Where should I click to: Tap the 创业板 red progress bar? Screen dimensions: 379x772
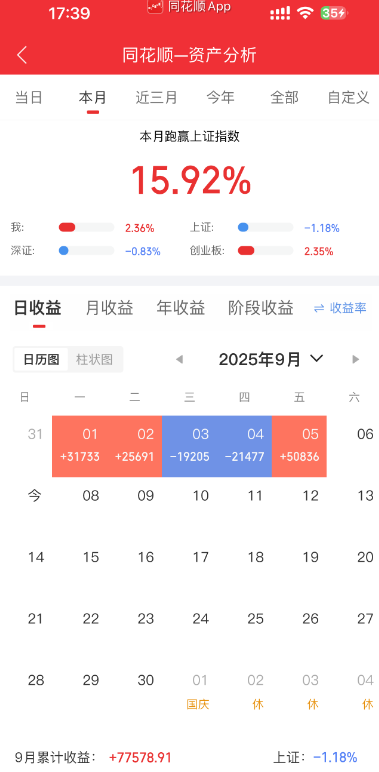click(265, 251)
